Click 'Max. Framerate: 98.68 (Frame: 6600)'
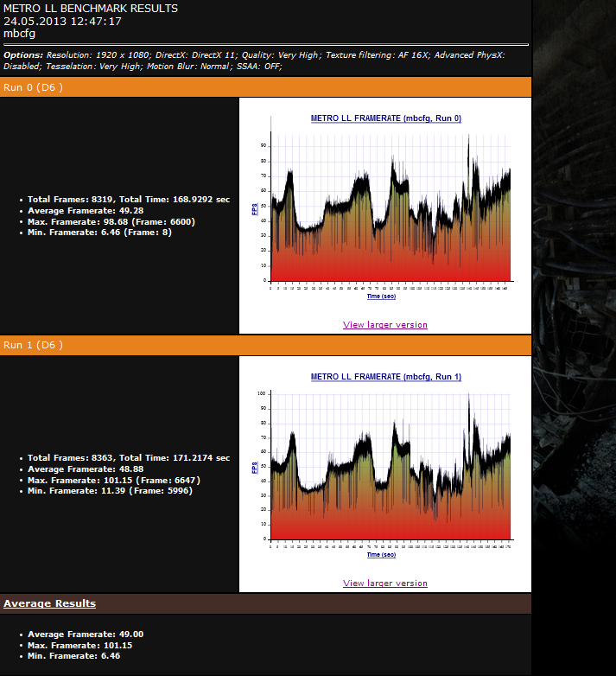The width and height of the screenshot is (616, 676). tap(111, 221)
